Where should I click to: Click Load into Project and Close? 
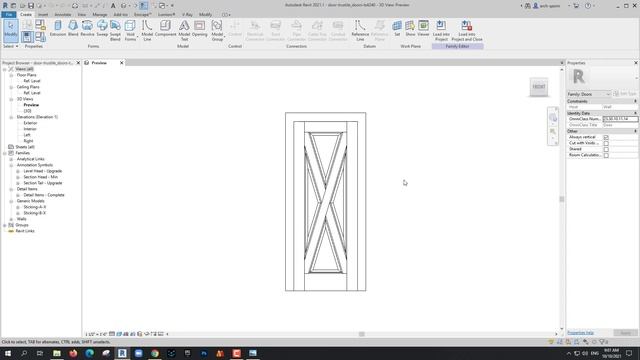467,30
